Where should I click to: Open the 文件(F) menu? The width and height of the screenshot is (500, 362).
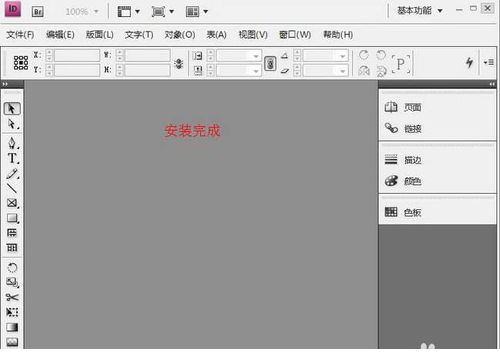(x=20, y=34)
